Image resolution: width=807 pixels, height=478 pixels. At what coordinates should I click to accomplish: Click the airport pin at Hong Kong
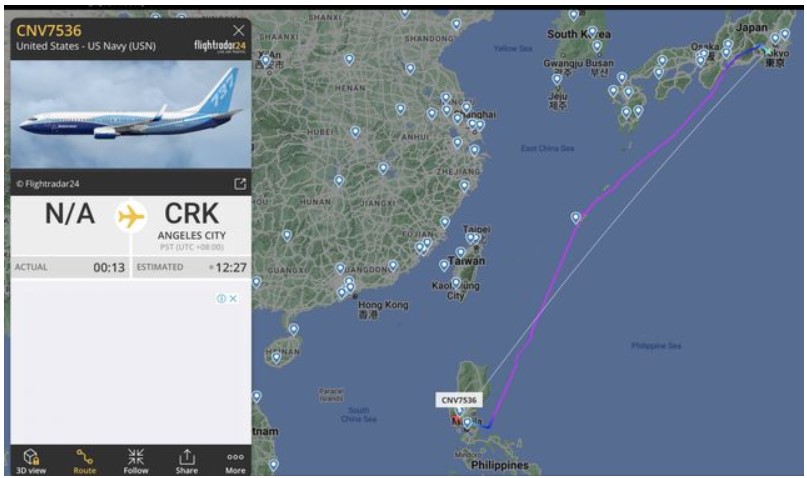[x=350, y=287]
